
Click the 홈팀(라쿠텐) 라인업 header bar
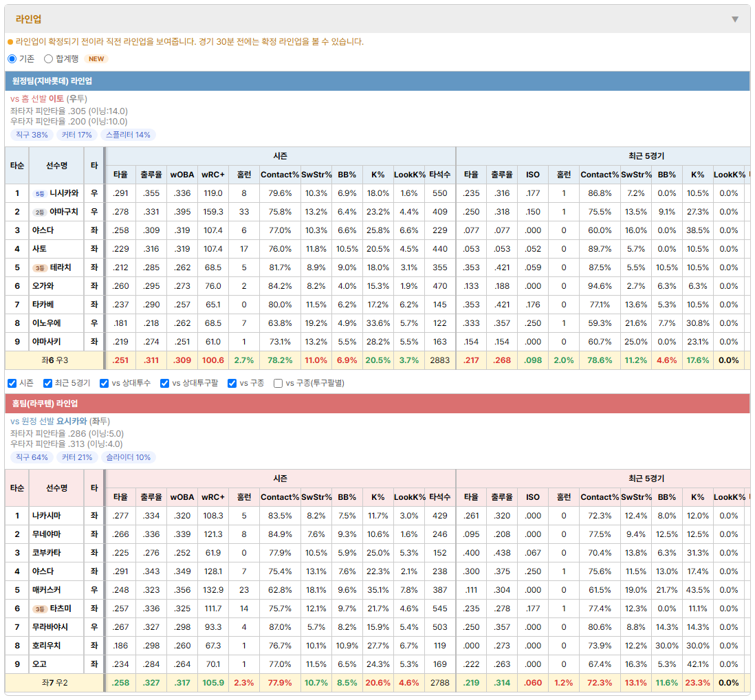(x=377, y=404)
